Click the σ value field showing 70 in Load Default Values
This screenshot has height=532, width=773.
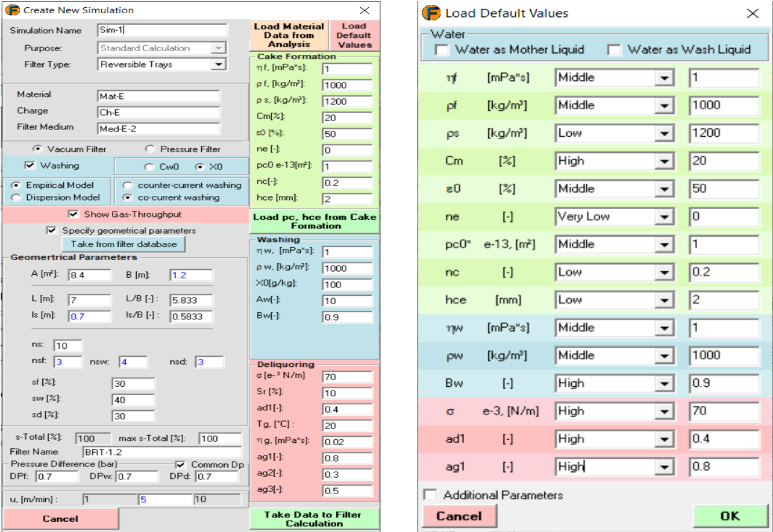pos(724,411)
